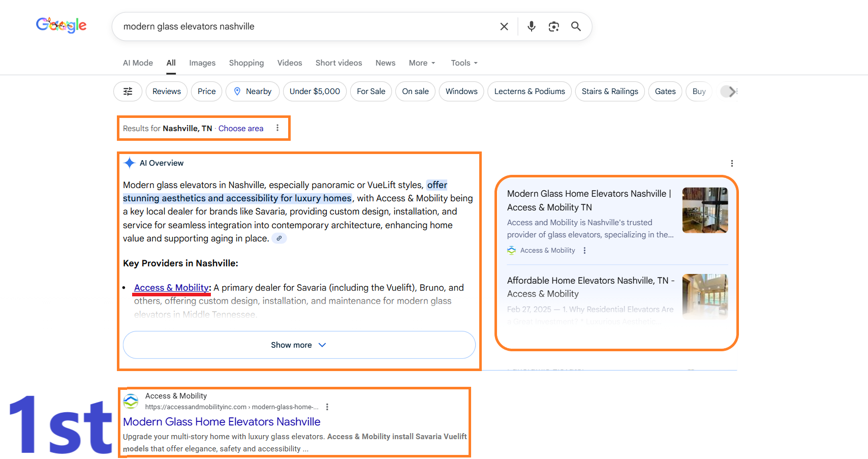
Task: Open the Images tab
Action: 202,63
